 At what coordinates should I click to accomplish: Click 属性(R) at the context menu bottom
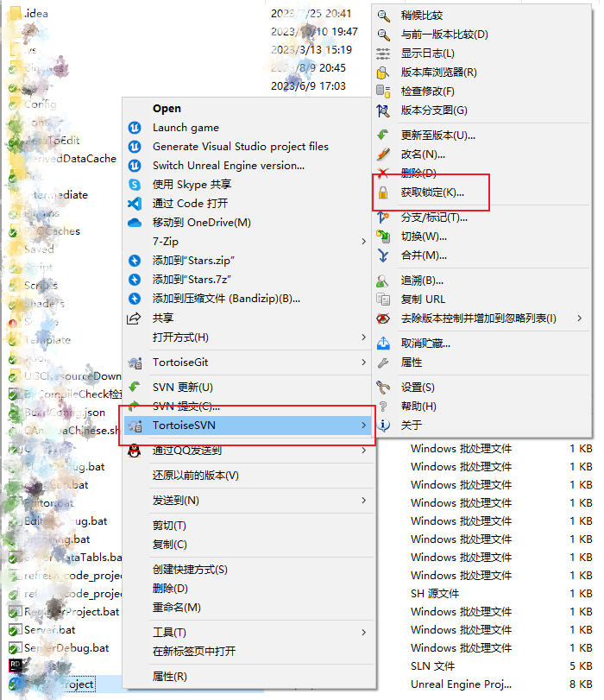[x=169, y=676]
